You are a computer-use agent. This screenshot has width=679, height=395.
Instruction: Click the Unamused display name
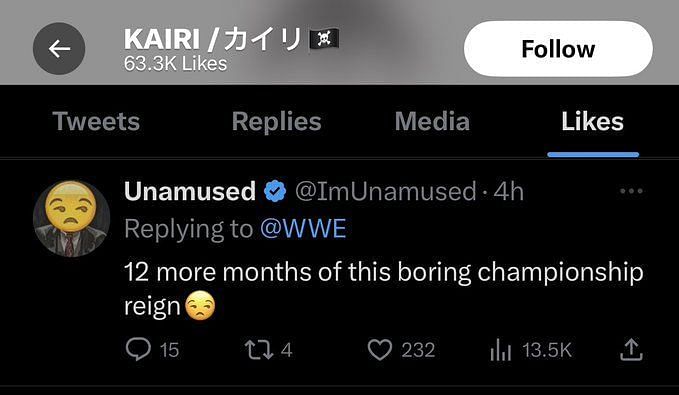click(190, 191)
